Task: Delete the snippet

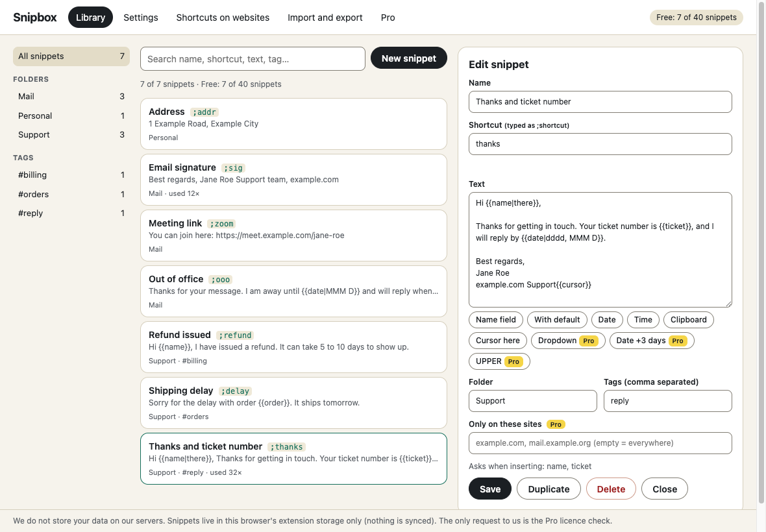Action: 611,489
